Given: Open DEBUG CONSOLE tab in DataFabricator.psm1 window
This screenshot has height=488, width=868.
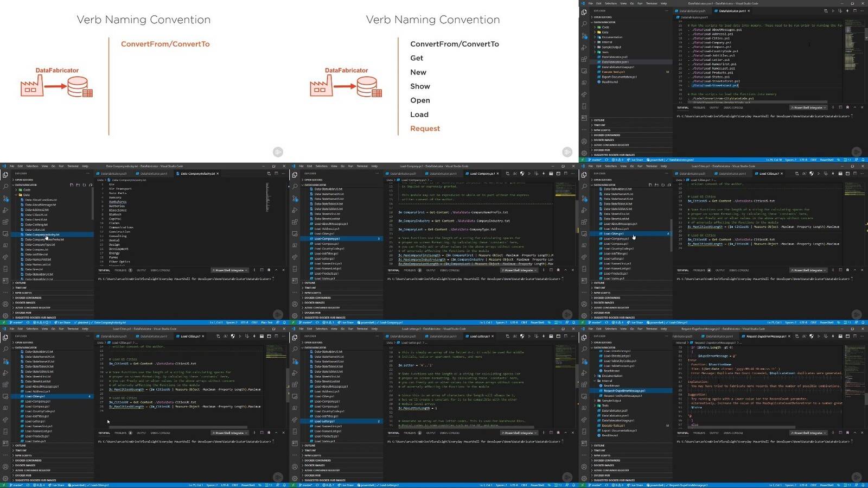Looking at the screenshot, I should 733,107.
